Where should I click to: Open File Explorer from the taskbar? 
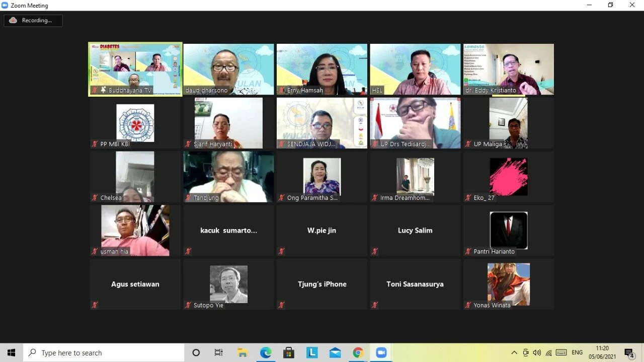[x=243, y=353]
